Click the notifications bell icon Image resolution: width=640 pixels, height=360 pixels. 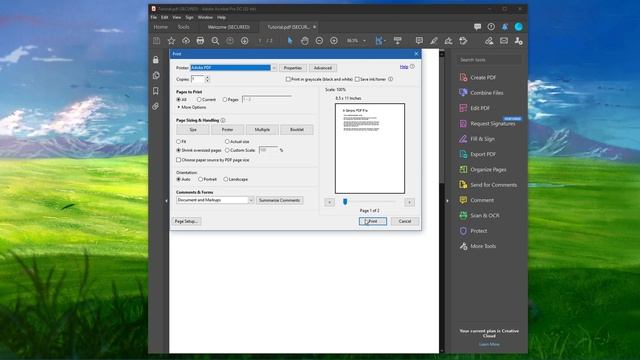[505, 27]
